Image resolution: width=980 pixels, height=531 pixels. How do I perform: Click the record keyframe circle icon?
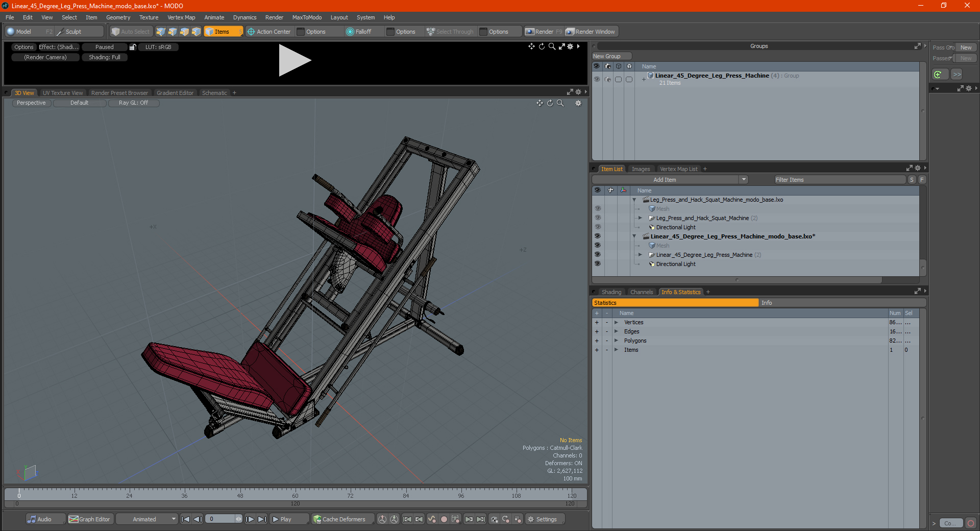click(444, 519)
